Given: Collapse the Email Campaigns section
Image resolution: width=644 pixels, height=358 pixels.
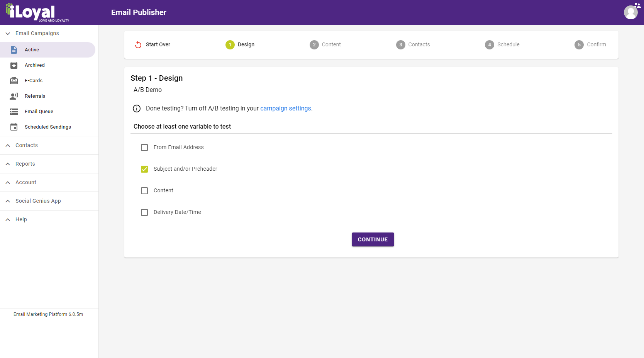Looking at the screenshot, I should coord(8,34).
